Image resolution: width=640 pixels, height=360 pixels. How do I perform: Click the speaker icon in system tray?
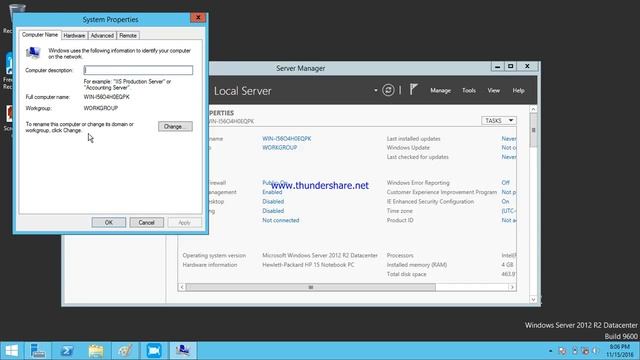pyautogui.click(x=596, y=351)
